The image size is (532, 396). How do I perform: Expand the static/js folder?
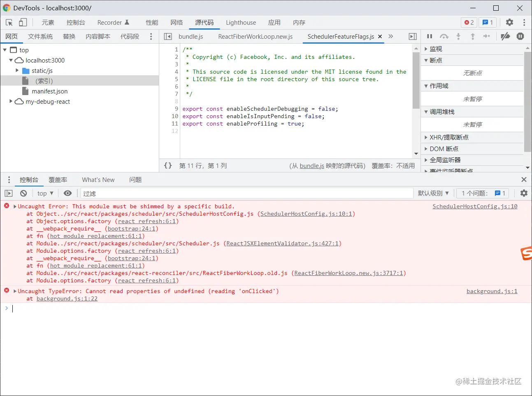(x=17, y=70)
